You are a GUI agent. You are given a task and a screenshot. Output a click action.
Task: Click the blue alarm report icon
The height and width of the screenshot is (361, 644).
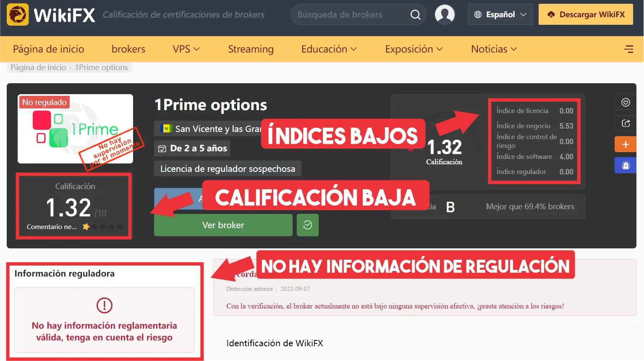tap(626, 165)
